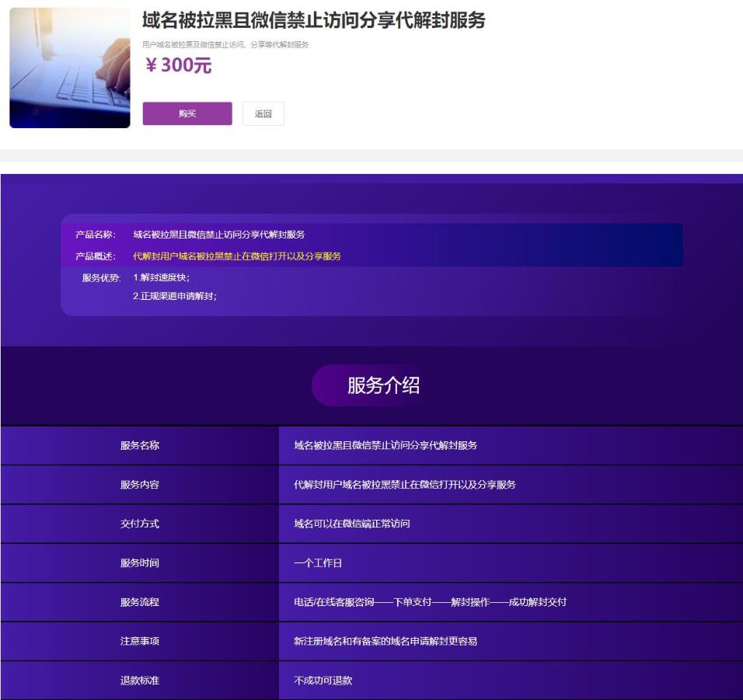Screen dimensions: 743x700
Task: Click the 服务名称 row in service table
Action: pyautogui.click(x=140, y=444)
